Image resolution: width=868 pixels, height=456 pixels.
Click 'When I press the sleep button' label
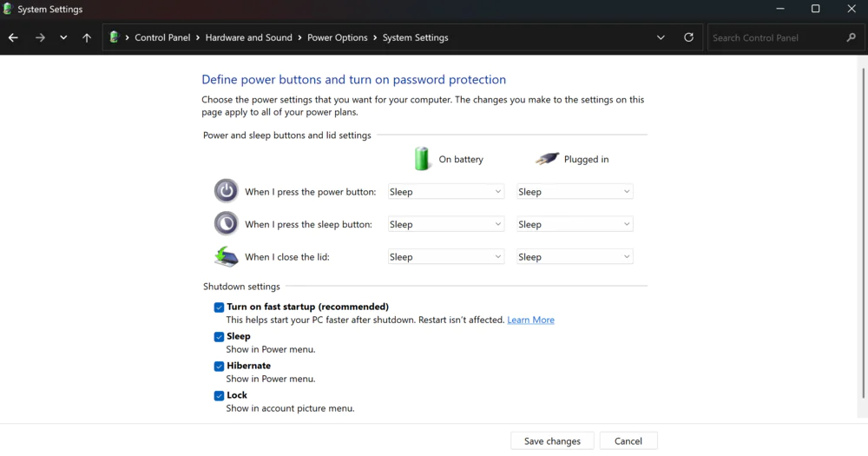coord(308,224)
